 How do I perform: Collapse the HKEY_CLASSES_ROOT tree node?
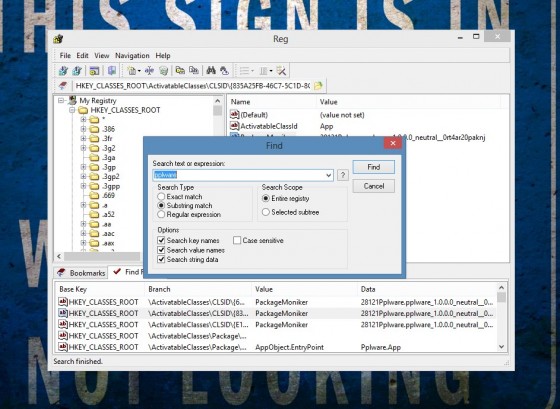tap(72, 110)
